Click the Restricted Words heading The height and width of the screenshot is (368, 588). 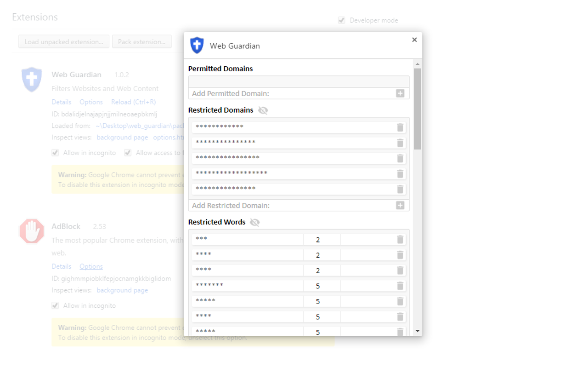pos(217,222)
